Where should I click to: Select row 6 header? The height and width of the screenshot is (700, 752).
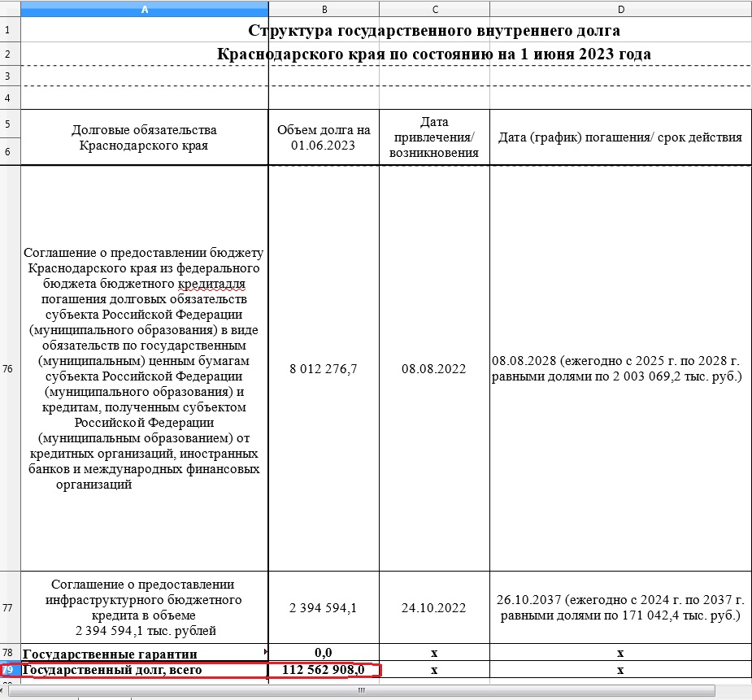pyautogui.click(x=10, y=151)
